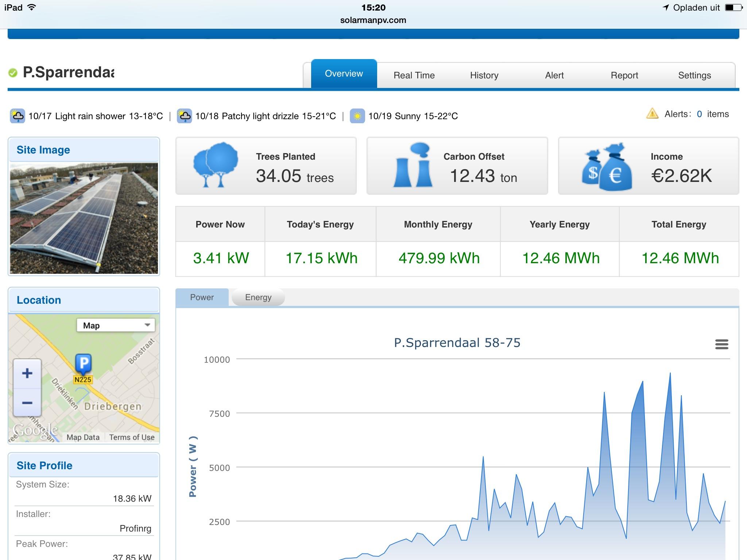
Task: Click the Google logo on map
Action: point(35,430)
